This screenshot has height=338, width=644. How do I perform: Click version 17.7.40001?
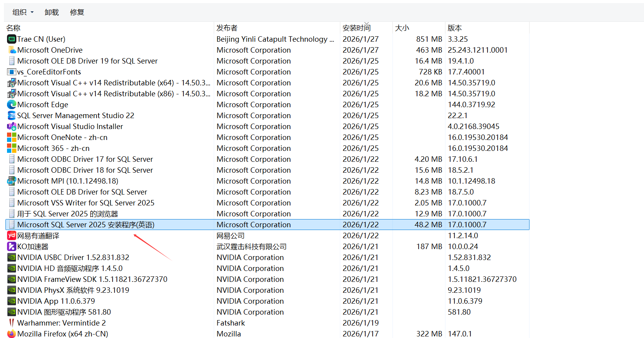pyautogui.click(x=466, y=72)
